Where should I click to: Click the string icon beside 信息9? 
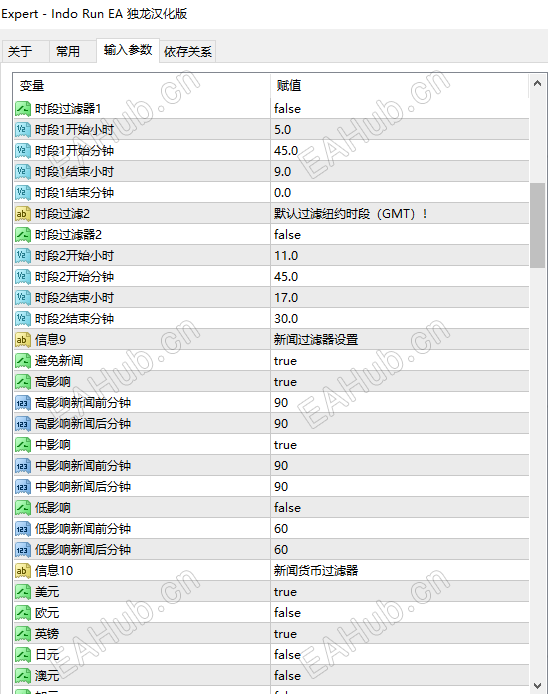pyautogui.click(x=23, y=340)
